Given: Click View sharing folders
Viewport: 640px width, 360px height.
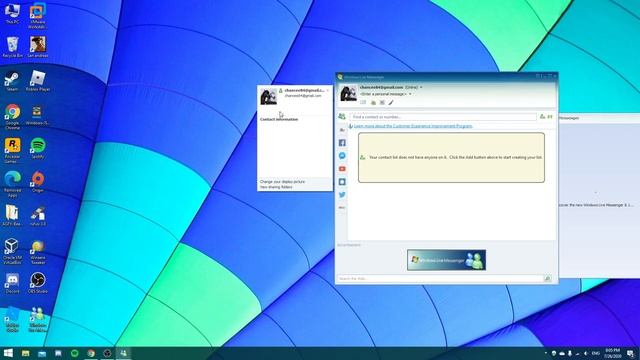Looking at the screenshot, I should point(276,187).
